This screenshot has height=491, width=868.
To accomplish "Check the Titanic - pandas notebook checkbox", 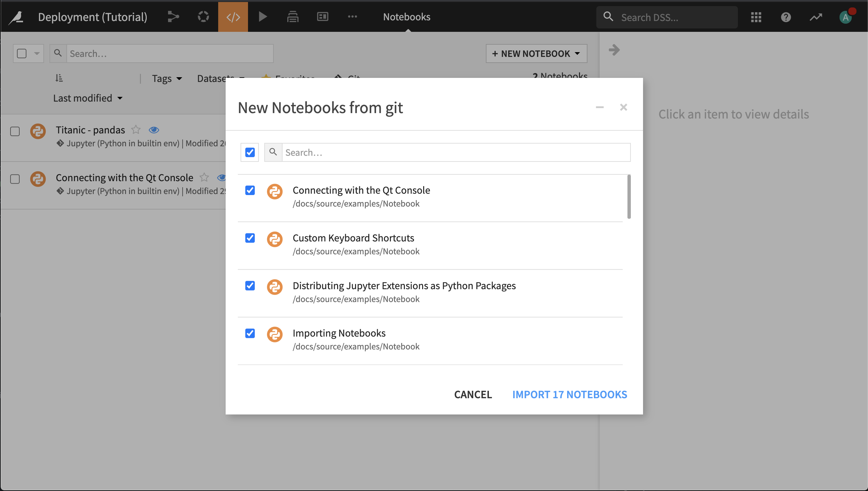I will pyautogui.click(x=15, y=131).
